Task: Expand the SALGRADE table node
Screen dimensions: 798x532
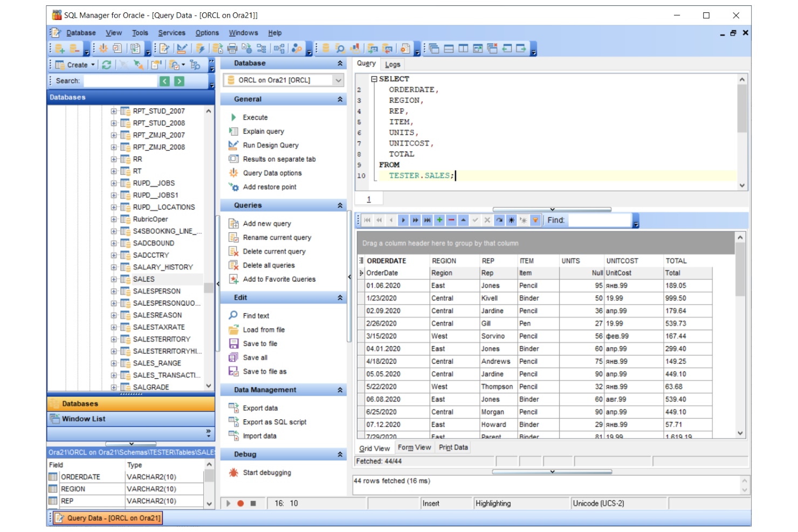Action: [x=113, y=387]
